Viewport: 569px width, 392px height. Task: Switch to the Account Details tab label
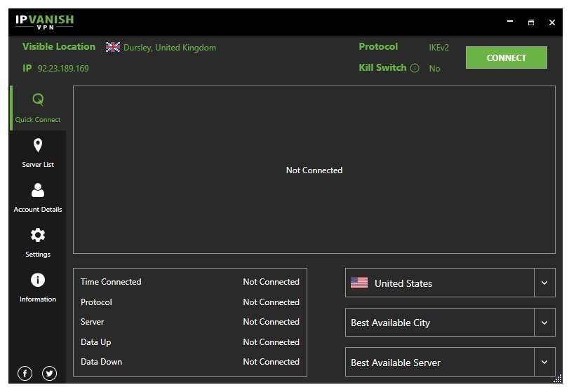[38, 209]
